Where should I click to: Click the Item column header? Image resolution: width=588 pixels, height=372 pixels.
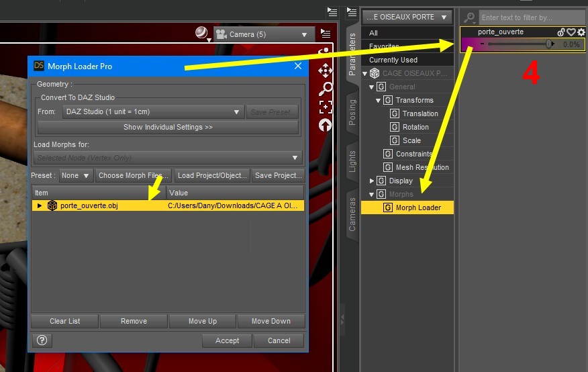(x=98, y=193)
